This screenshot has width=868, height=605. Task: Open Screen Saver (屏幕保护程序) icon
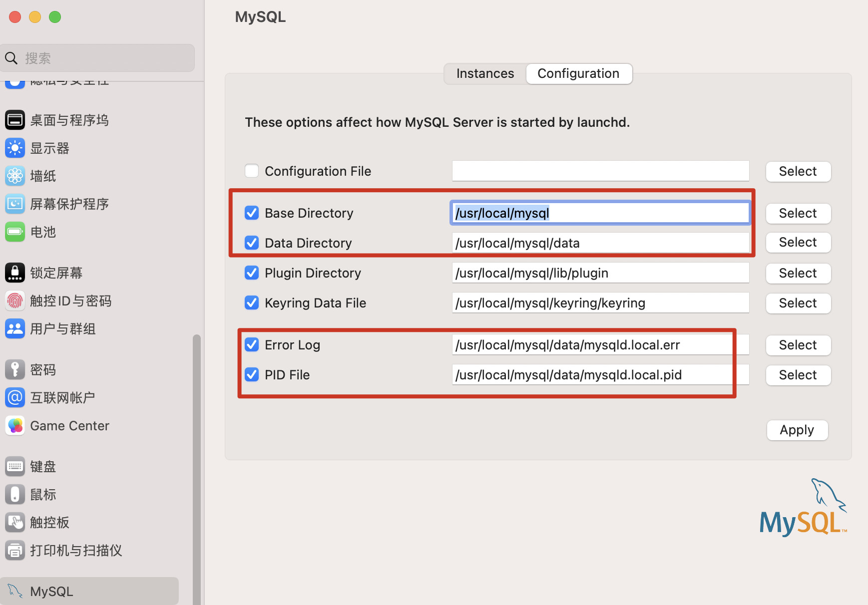pyautogui.click(x=15, y=204)
